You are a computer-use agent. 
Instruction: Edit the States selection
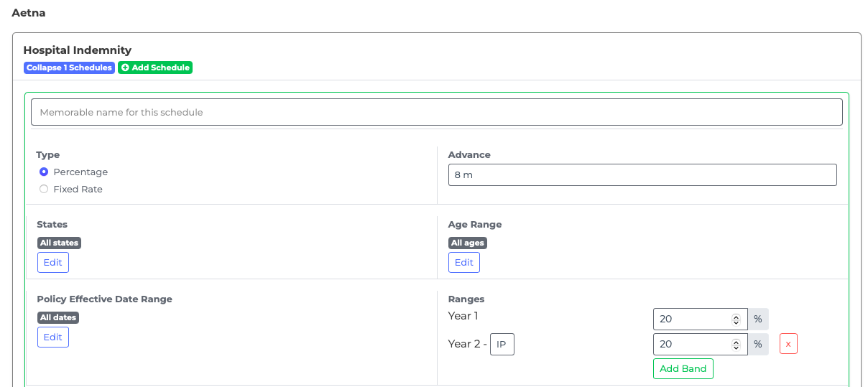point(53,262)
